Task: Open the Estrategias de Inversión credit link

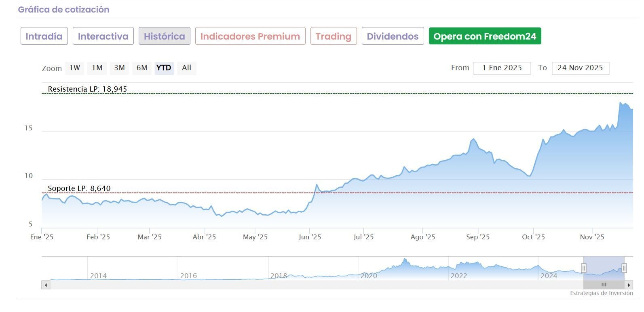Action: (x=601, y=293)
